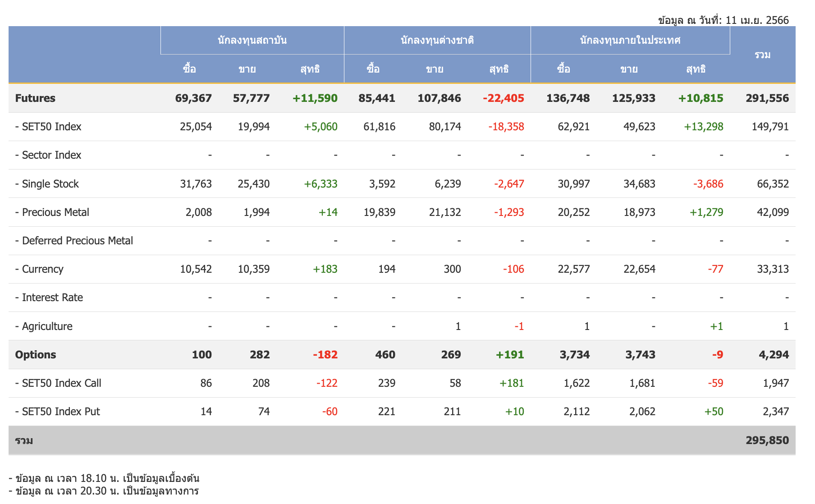Click the นักลงทุนภายในประเทศ column header
Viewport: 815px width, 504px height.
(630, 40)
